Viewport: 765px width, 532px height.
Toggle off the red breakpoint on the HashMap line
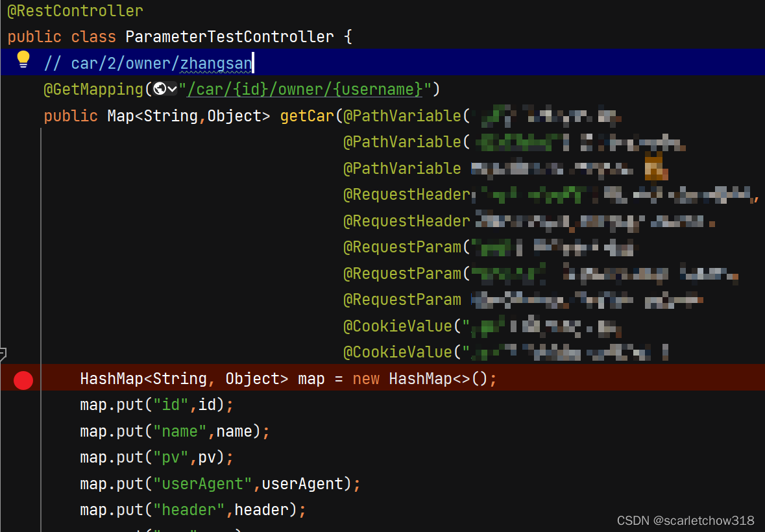tap(23, 380)
